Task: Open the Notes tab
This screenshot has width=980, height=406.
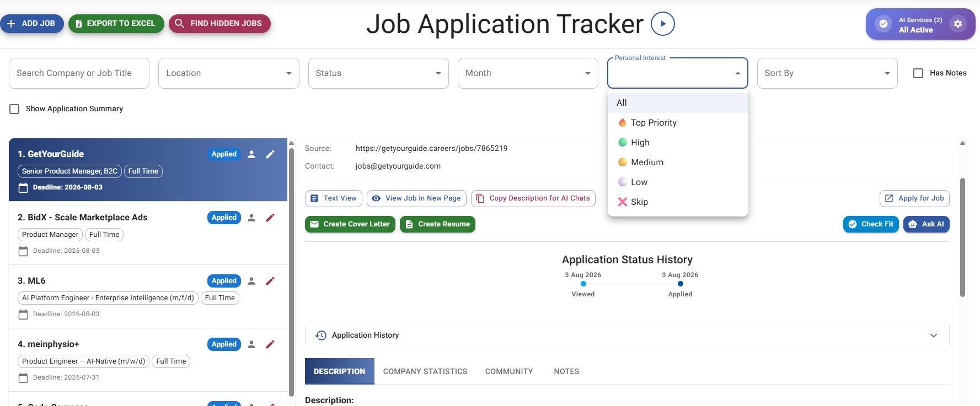Action: [566, 371]
